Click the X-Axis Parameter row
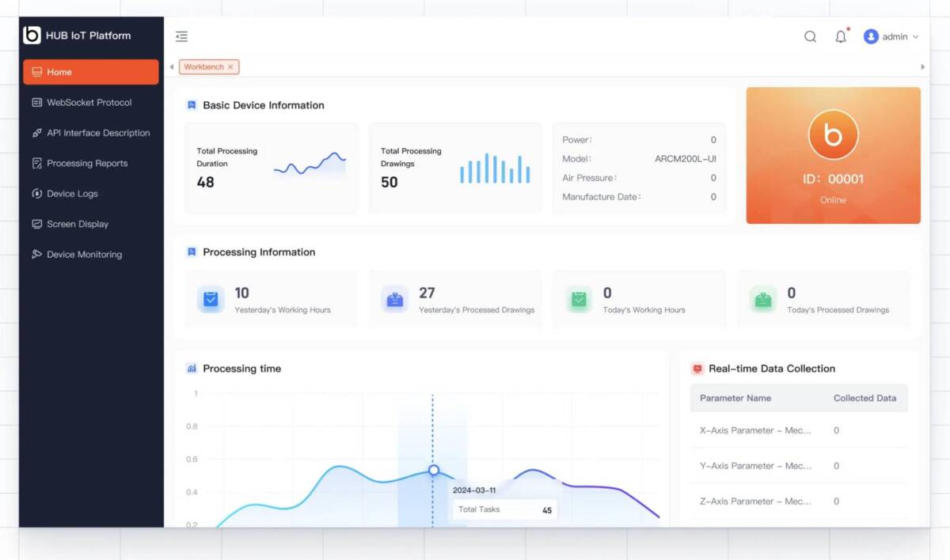950x560 pixels. coord(799,431)
